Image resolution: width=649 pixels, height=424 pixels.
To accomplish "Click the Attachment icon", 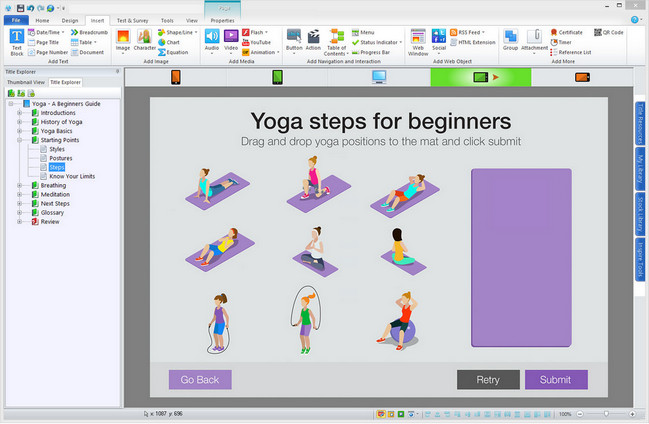I will [x=535, y=40].
